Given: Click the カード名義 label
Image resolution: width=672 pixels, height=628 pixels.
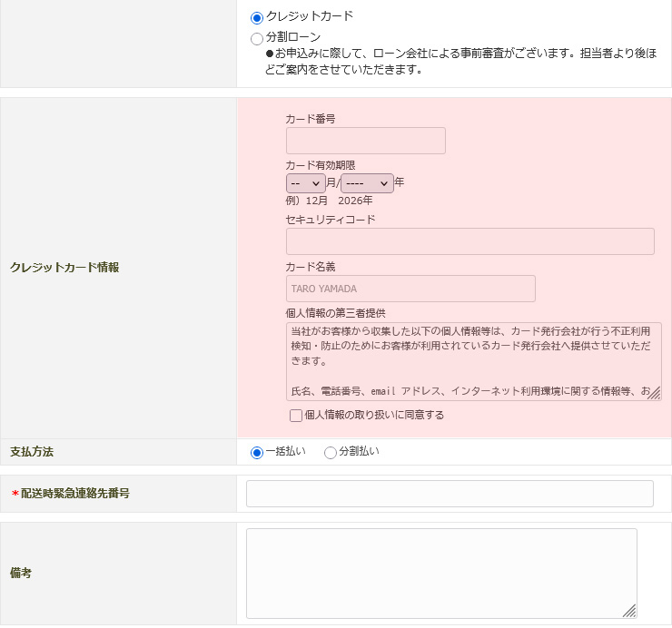Looking at the screenshot, I should pos(311,267).
